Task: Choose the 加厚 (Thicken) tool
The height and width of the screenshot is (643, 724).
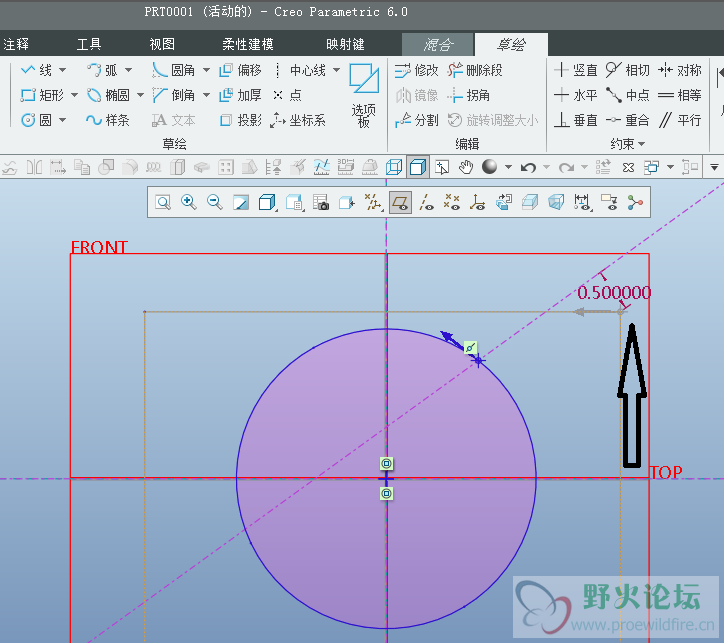Action: pos(240,95)
